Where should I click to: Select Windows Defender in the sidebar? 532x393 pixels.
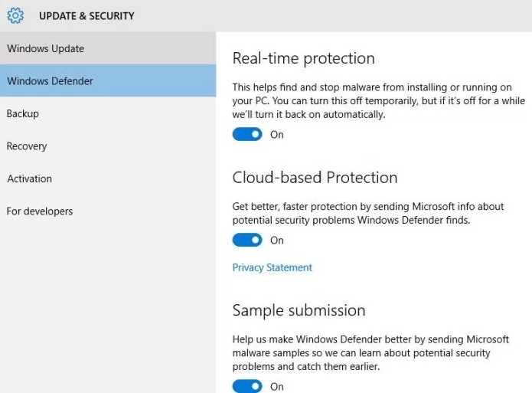tap(108, 81)
